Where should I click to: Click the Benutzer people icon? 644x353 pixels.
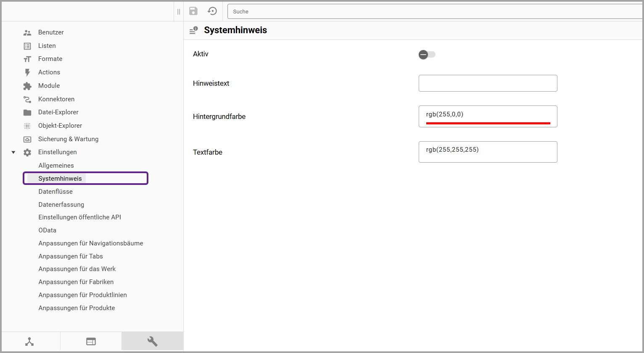point(27,33)
